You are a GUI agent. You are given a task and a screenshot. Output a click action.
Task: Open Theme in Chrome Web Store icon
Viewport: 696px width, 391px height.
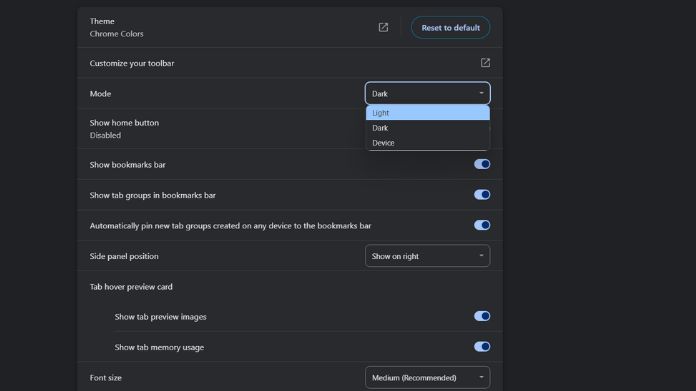coord(383,28)
